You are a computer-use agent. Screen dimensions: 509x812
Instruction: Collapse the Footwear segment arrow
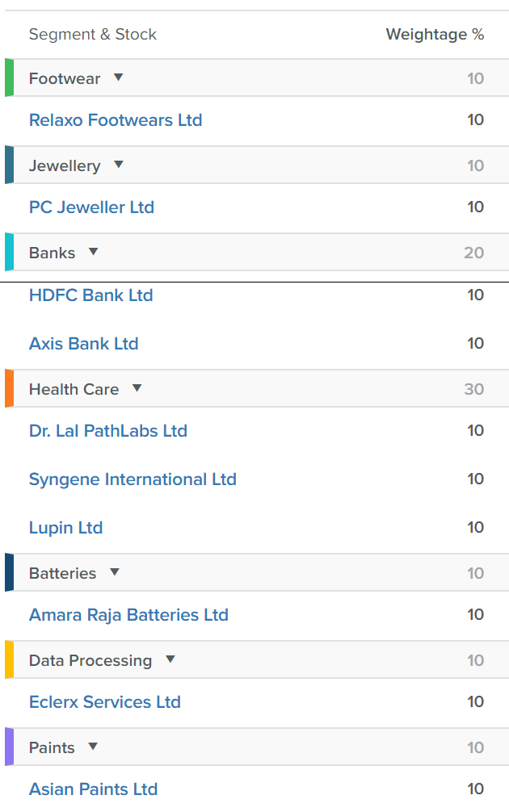[118, 77]
